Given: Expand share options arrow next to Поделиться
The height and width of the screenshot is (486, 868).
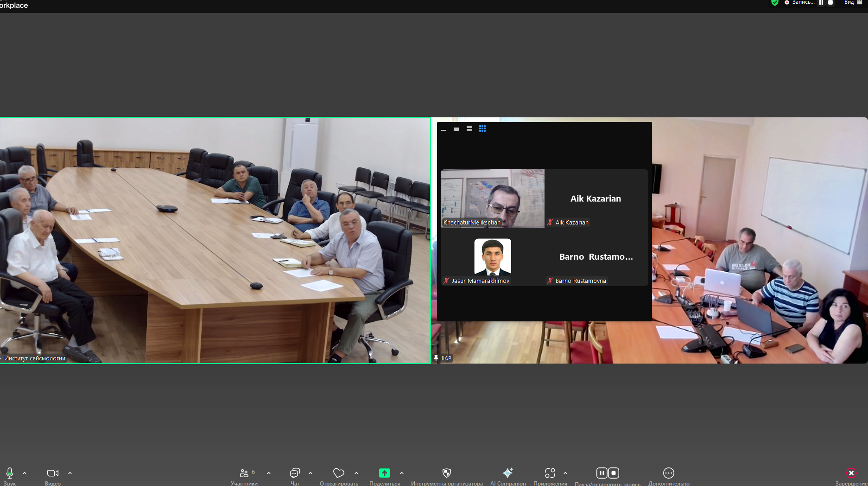Looking at the screenshot, I should (x=402, y=473).
